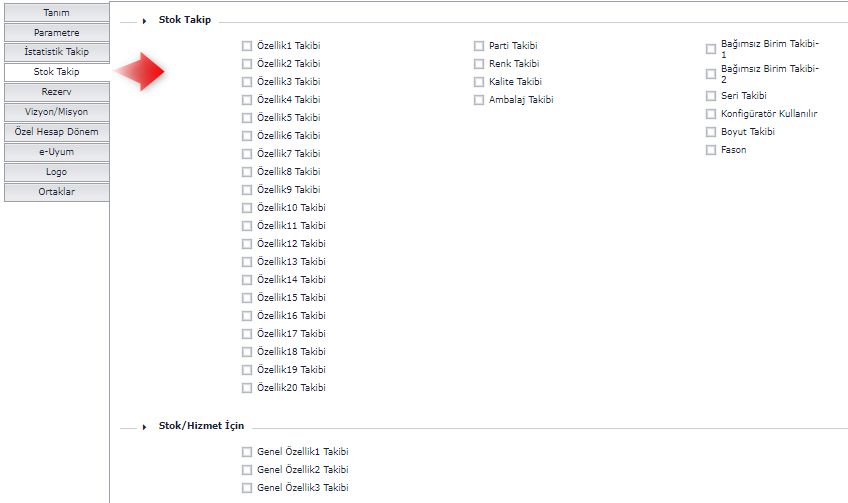The width and height of the screenshot is (848, 503).
Task: Open the Tanım tab
Action: coord(55,13)
